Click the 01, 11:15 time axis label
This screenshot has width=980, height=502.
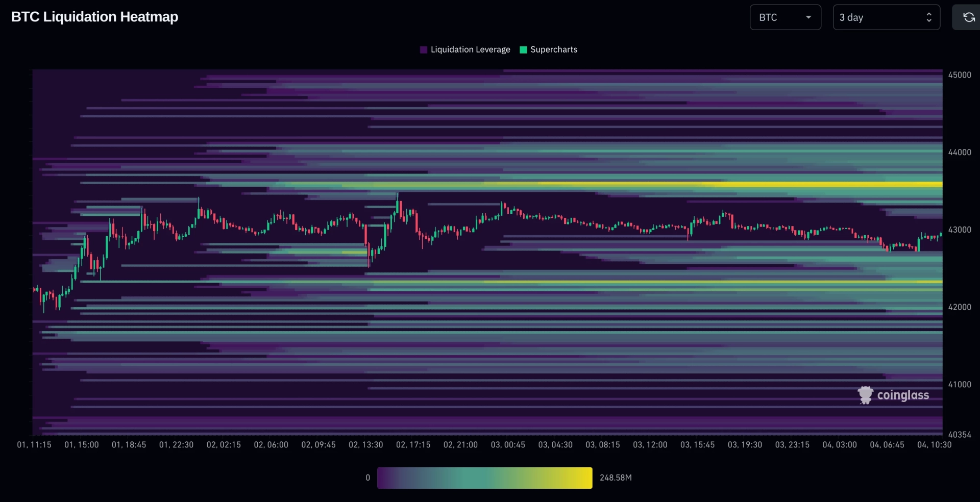(x=34, y=445)
